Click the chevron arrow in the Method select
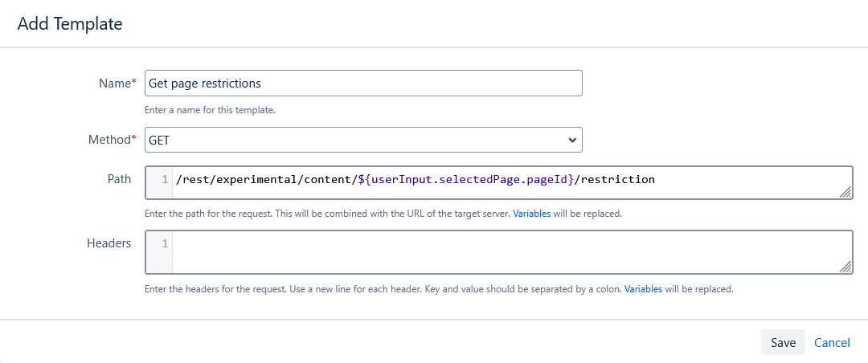The width and height of the screenshot is (868, 363). click(572, 140)
